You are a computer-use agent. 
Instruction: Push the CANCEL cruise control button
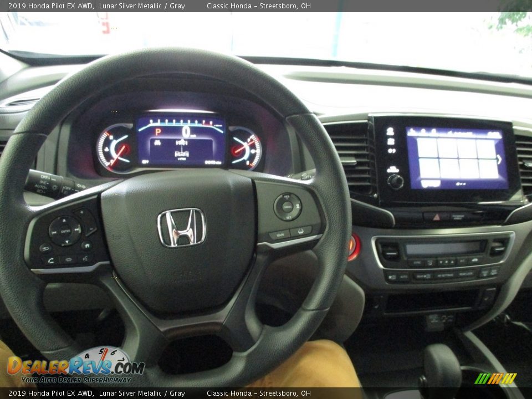[x=288, y=207]
